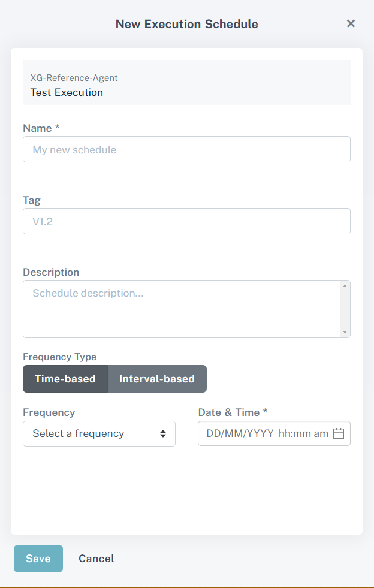Click the scroll-up arrow in Description box
This screenshot has width=374, height=588.
[x=346, y=285]
